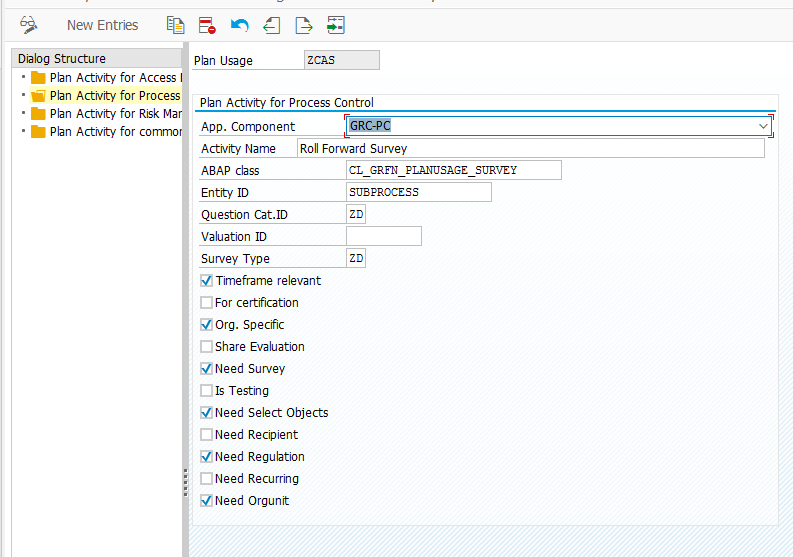Viewport: 793px width, 557px height.
Task: Click the Activity Name field
Action: [x=531, y=148]
